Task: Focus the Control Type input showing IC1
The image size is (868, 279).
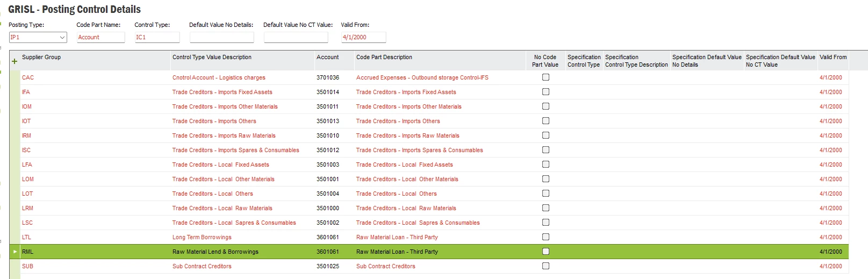Action: click(x=157, y=37)
